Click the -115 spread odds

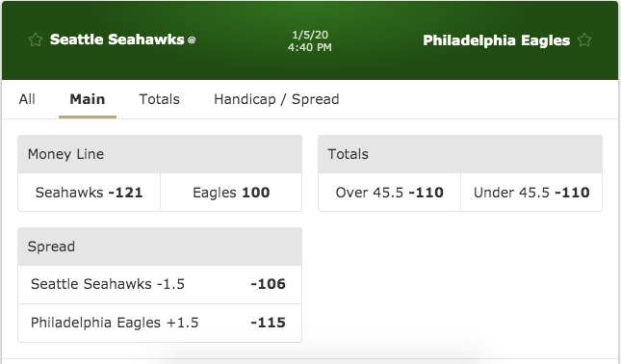(x=268, y=323)
